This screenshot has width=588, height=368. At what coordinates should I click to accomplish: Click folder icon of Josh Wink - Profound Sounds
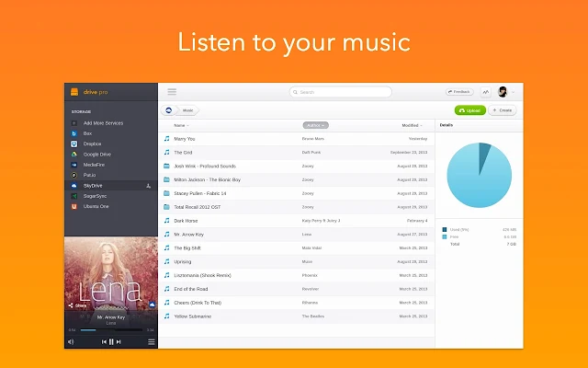tap(167, 166)
